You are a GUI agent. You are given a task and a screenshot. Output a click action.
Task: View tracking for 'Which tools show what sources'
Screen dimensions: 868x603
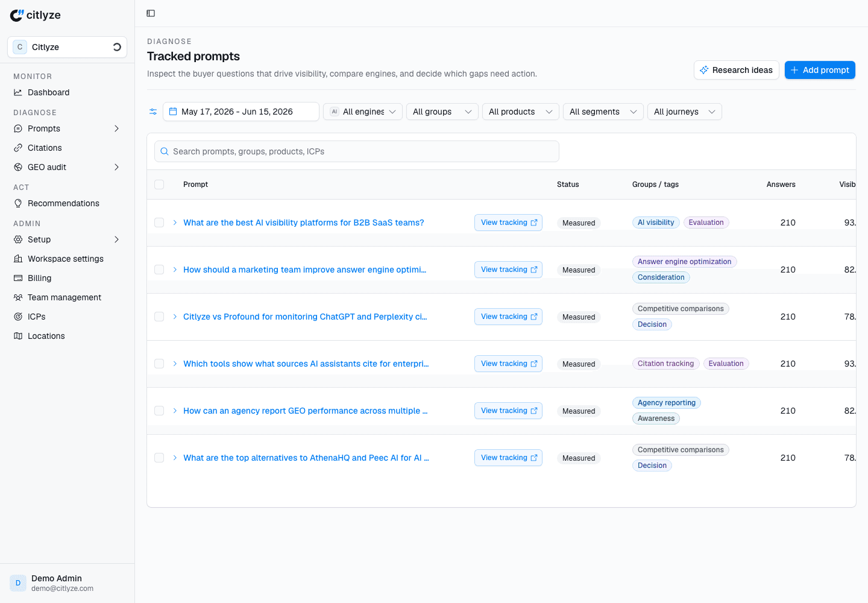tap(508, 364)
